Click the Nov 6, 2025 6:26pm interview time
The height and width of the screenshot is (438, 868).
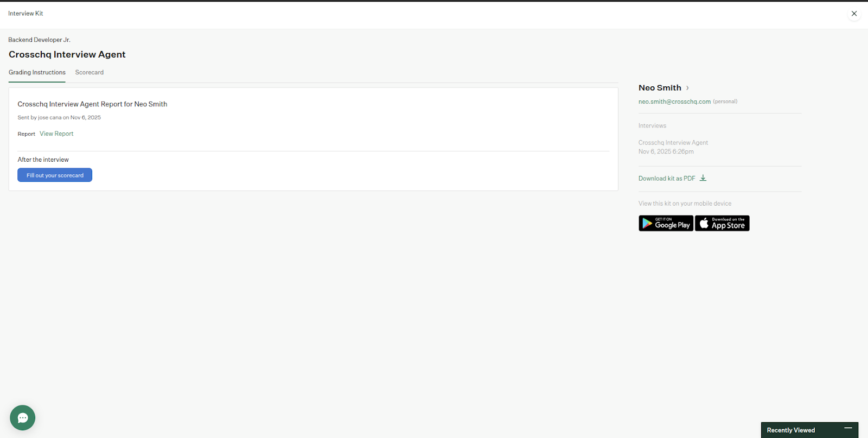666,152
